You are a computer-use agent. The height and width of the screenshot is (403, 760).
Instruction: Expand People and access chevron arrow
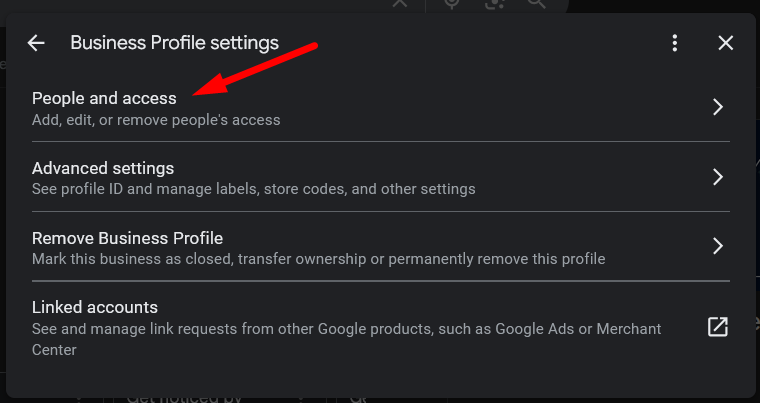[717, 107]
